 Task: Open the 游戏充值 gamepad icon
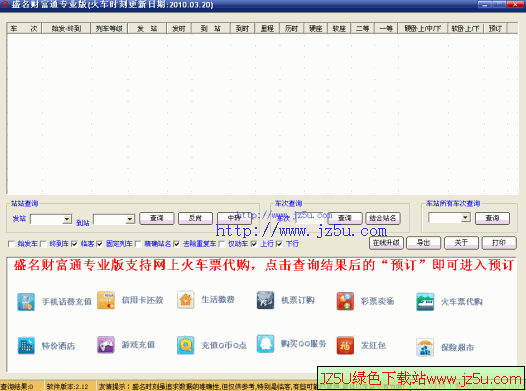point(106,345)
